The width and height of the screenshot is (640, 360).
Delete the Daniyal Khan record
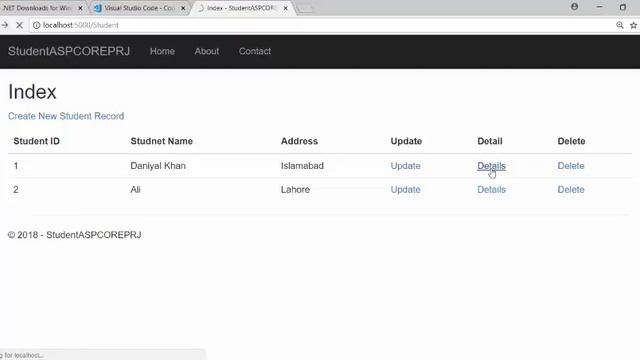[x=571, y=166]
